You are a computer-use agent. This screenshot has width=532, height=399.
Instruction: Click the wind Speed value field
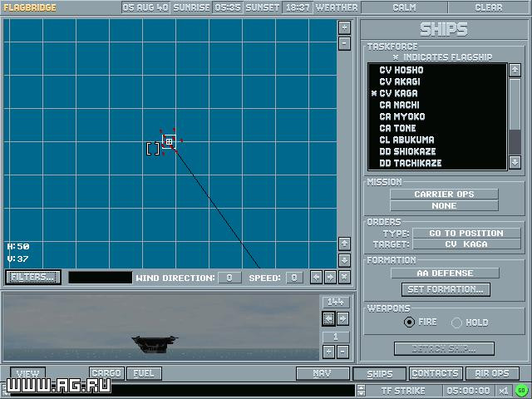click(294, 278)
